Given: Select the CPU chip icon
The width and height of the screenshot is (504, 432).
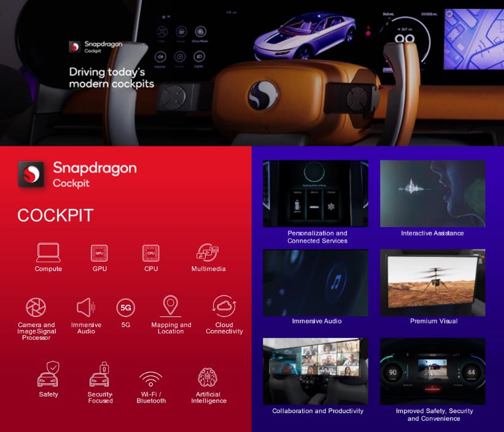Looking at the screenshot, I should 151,253.
